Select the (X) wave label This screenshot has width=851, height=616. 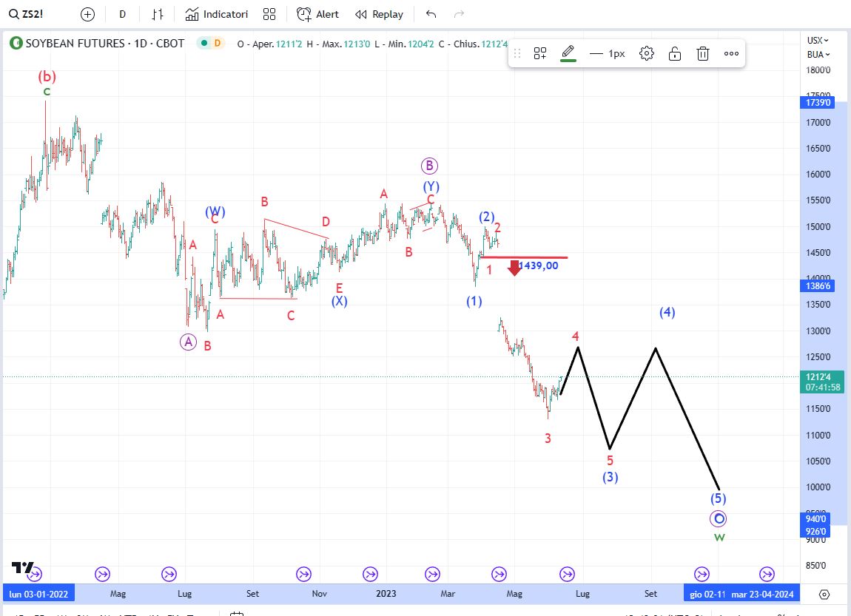(339, 300)
